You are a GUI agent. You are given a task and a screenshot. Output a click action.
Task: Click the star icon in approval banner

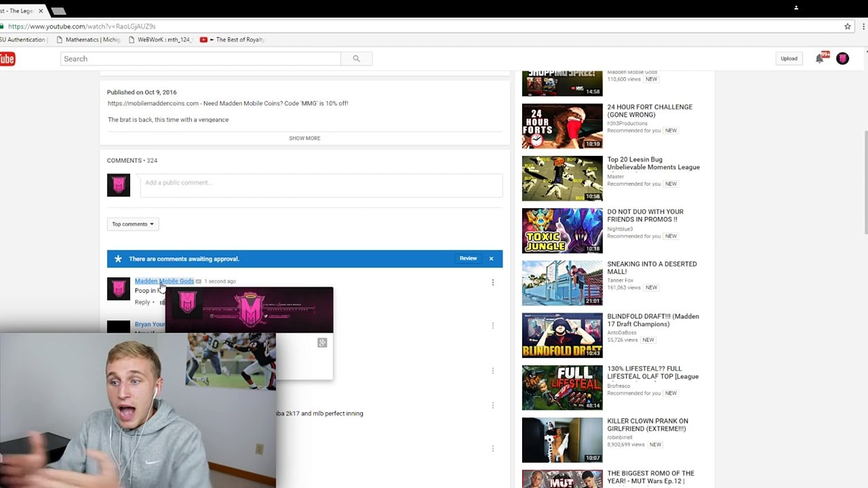click(x=118, y=259)
